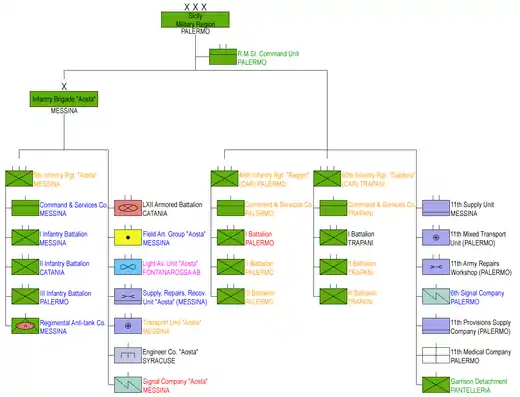
Task: Click the blue Light Aviation Unit icon
Action: pyautogui.click(x=128, y=267)
